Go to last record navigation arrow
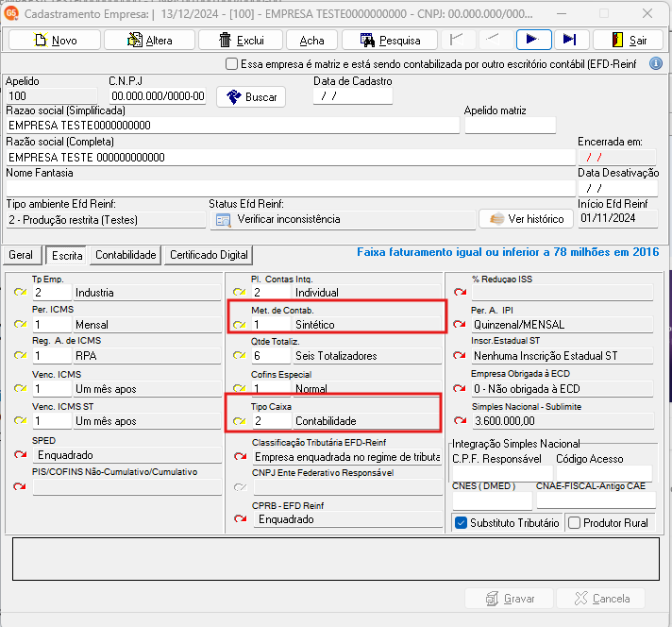 click(x=571, y=40)
